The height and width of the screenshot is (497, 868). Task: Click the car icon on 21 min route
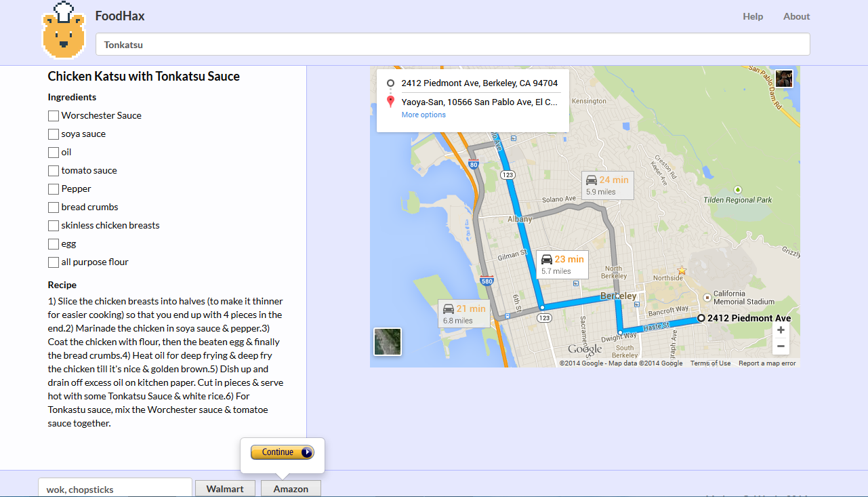coord(449,309)
